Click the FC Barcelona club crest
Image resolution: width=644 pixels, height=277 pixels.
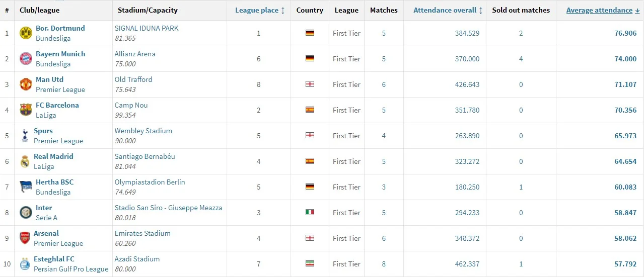click(x=26, y=110)
